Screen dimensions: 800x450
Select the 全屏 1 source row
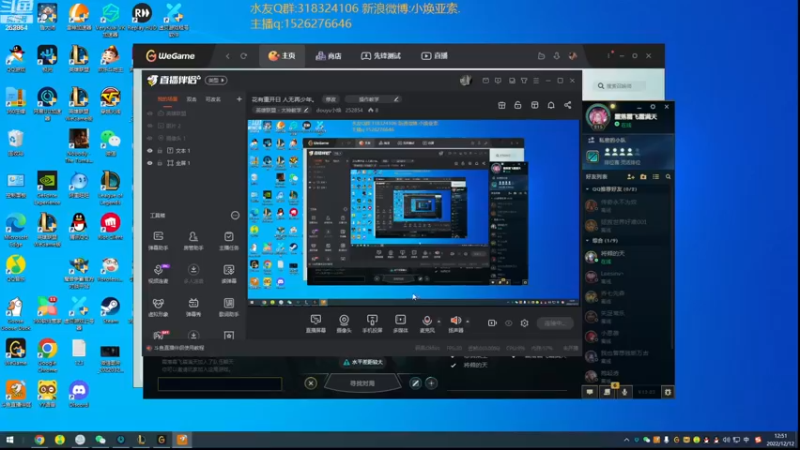tap(194, 163)
